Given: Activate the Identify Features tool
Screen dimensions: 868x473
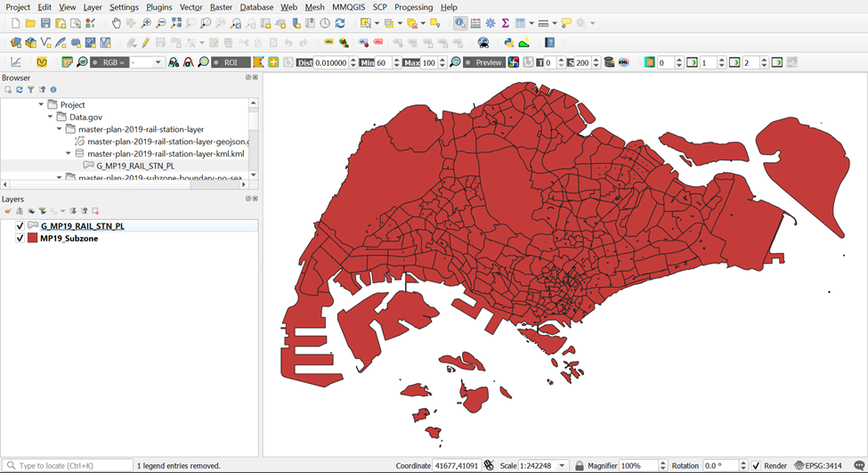Looking at the screenshot, I should pyautogui.click(x=459, y=23).
